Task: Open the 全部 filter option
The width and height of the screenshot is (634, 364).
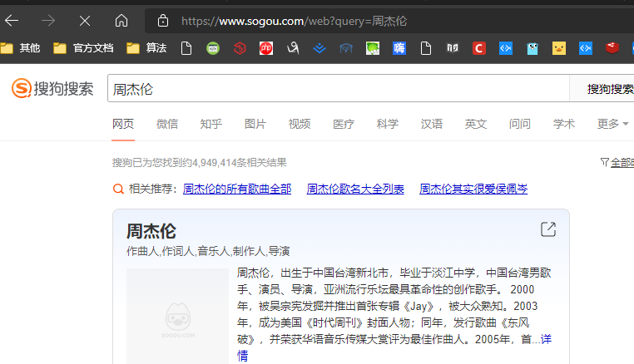Action: (x=617, y=162)
